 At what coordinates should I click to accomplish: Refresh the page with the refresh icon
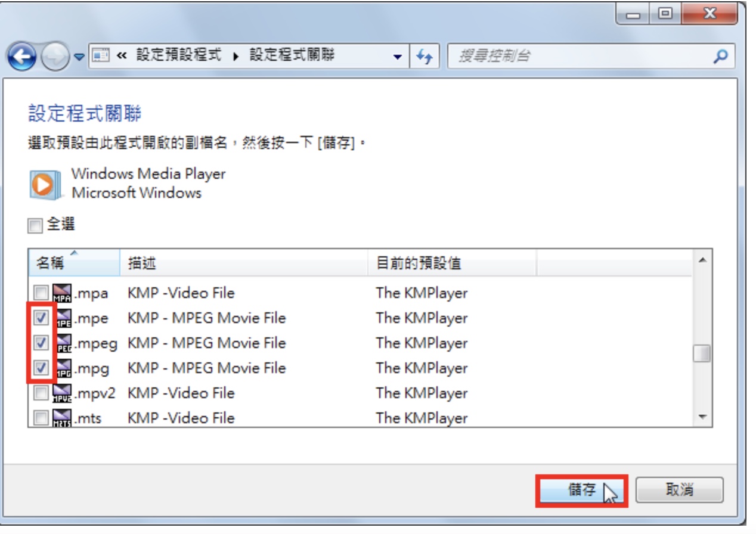click(x=424, y=57)
